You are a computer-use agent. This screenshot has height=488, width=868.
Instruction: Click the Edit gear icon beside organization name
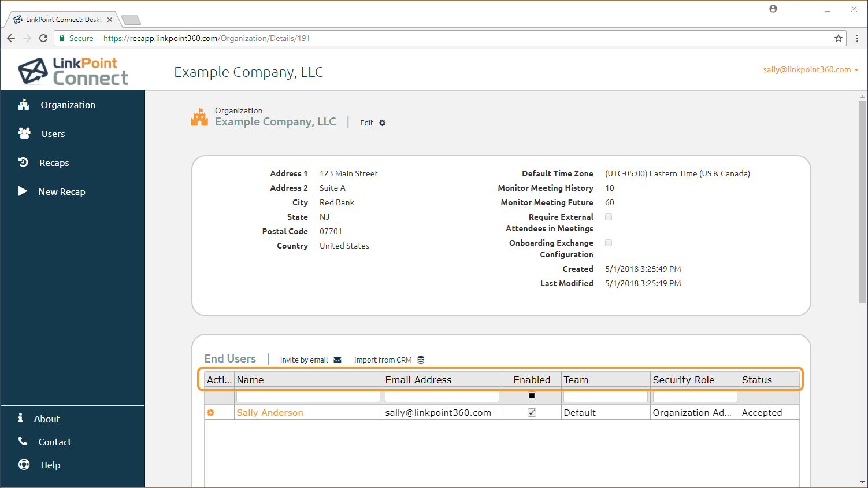(x=382, y=123)
